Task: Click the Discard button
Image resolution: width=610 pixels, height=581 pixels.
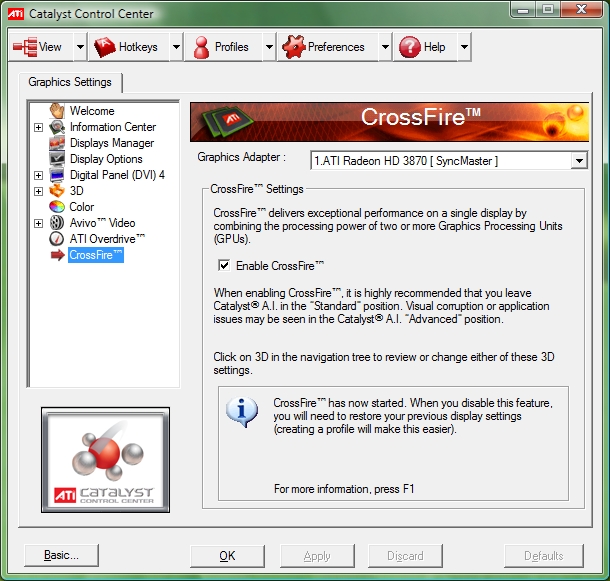Action: pos(405,556)
